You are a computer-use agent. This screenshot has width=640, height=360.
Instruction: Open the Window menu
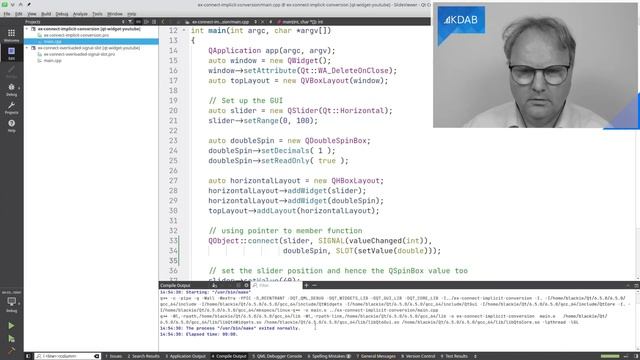point(115,14)
